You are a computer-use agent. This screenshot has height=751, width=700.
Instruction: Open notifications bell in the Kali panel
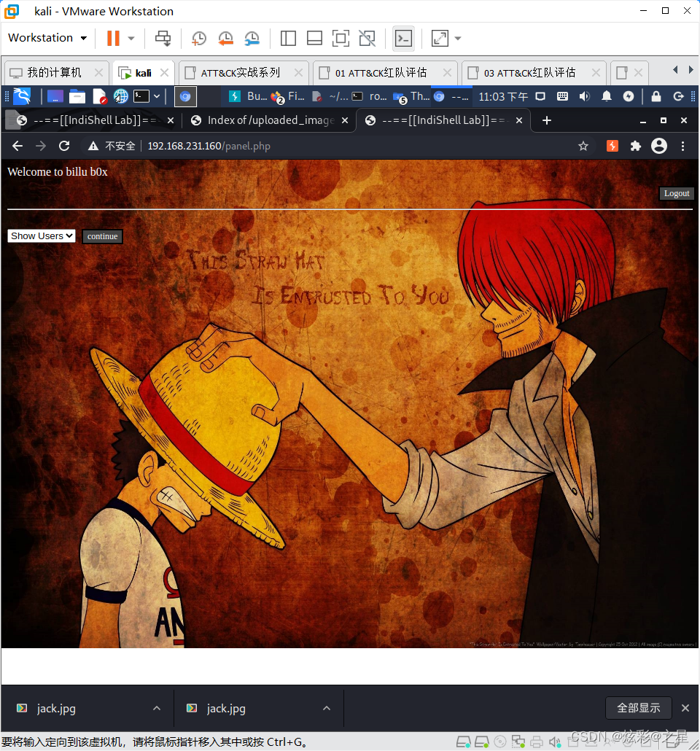(606, 97)
